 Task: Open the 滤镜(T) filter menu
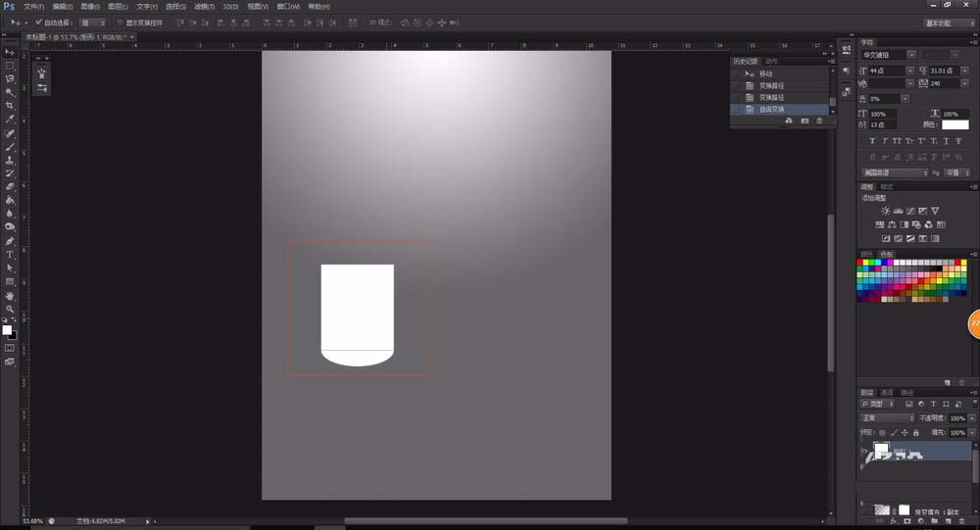pos(205,7)
